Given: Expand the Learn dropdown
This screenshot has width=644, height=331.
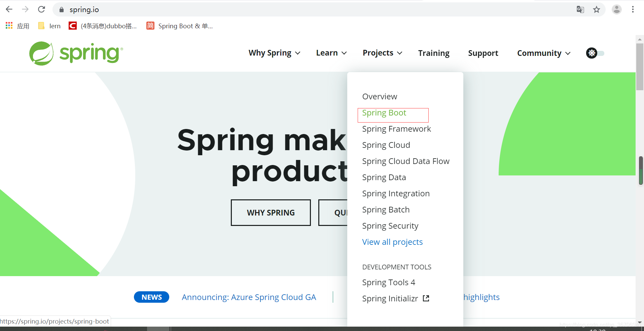Looking at the screenshot, I should point(331,53).
